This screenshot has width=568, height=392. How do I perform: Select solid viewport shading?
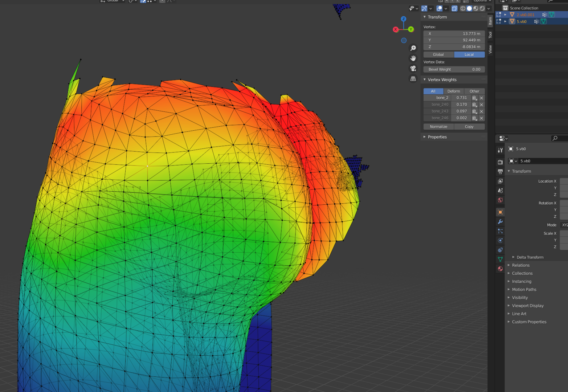tap(469, 8)
